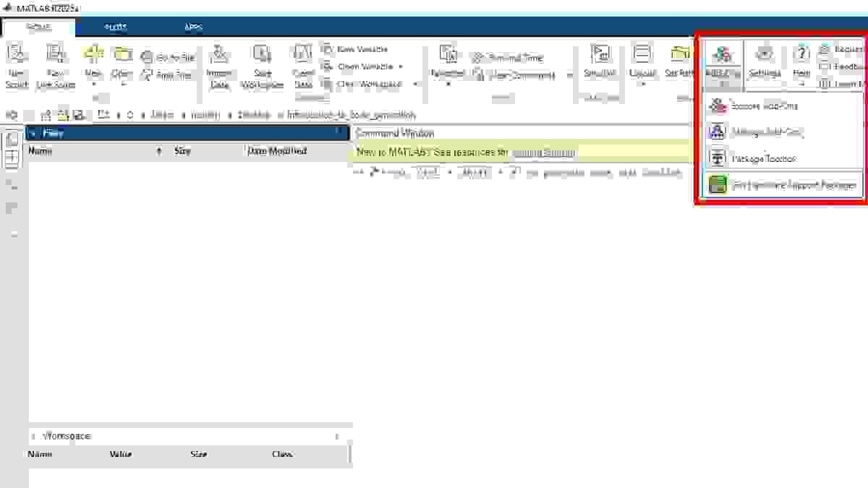
Task: Expand Clear Commands dropdown
Action: (569, 75)
